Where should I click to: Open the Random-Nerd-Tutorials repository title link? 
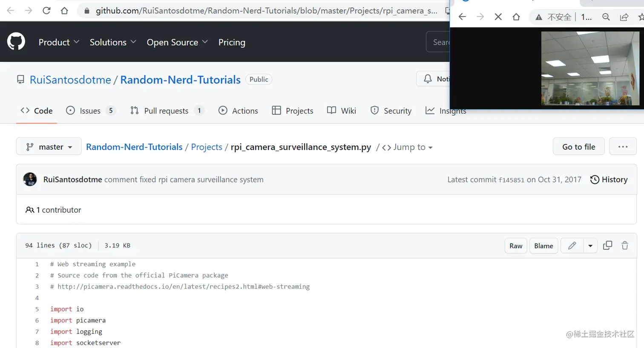pos(180,80)
